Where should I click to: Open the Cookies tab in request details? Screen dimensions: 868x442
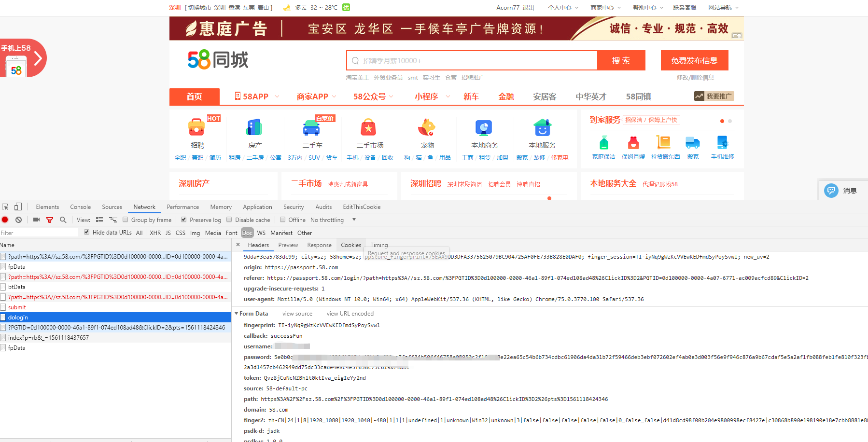[x=351, y=245]
